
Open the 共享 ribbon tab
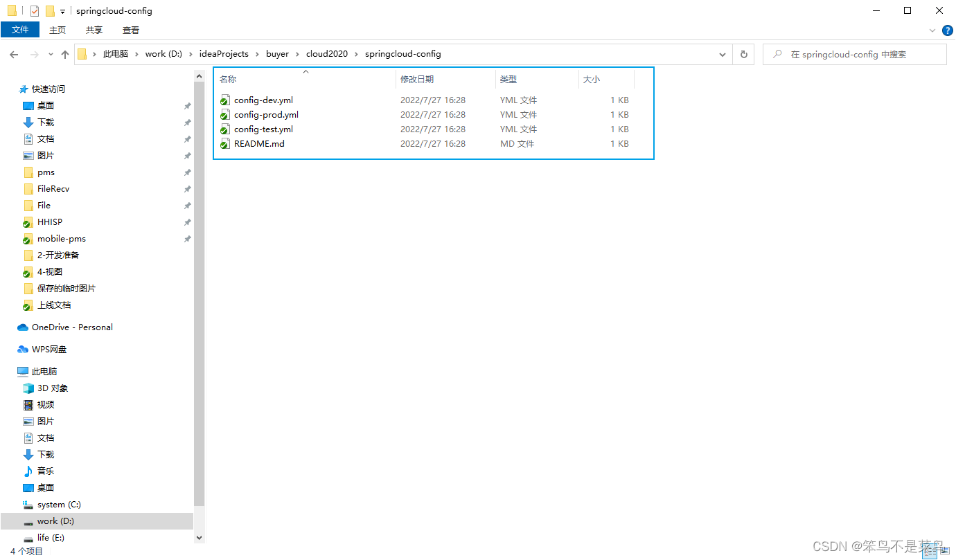[94, 30]
